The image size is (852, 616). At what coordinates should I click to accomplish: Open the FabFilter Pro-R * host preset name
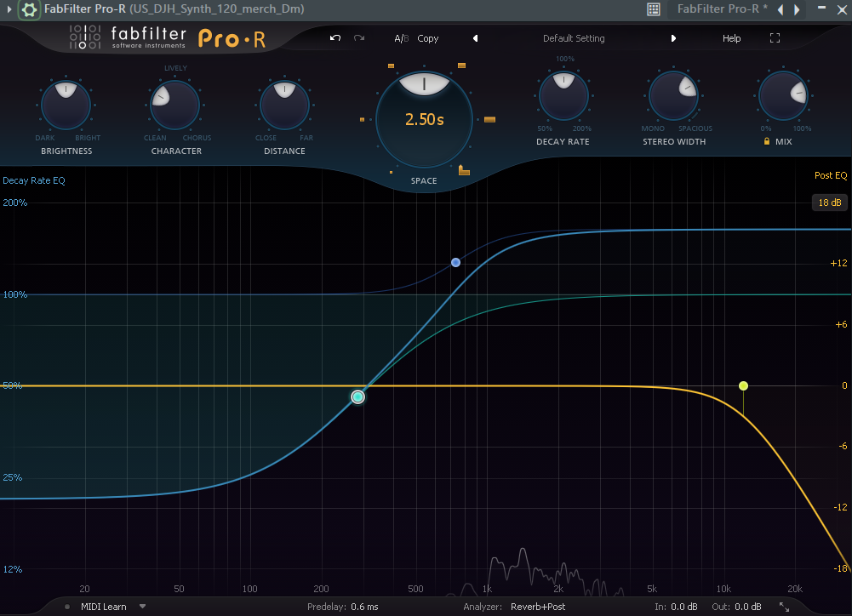(722, 9)
